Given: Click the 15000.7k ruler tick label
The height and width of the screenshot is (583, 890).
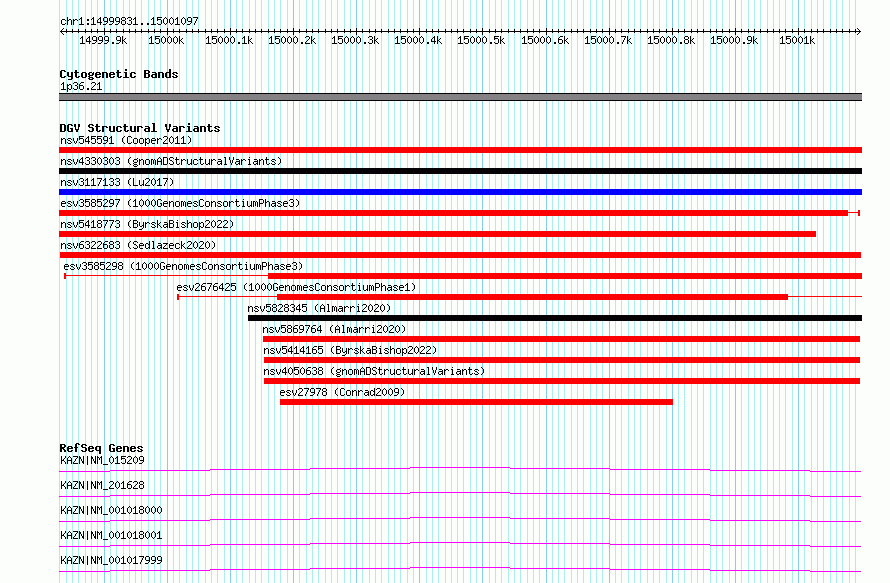Looking at the screenshot, I should point(608,40).
